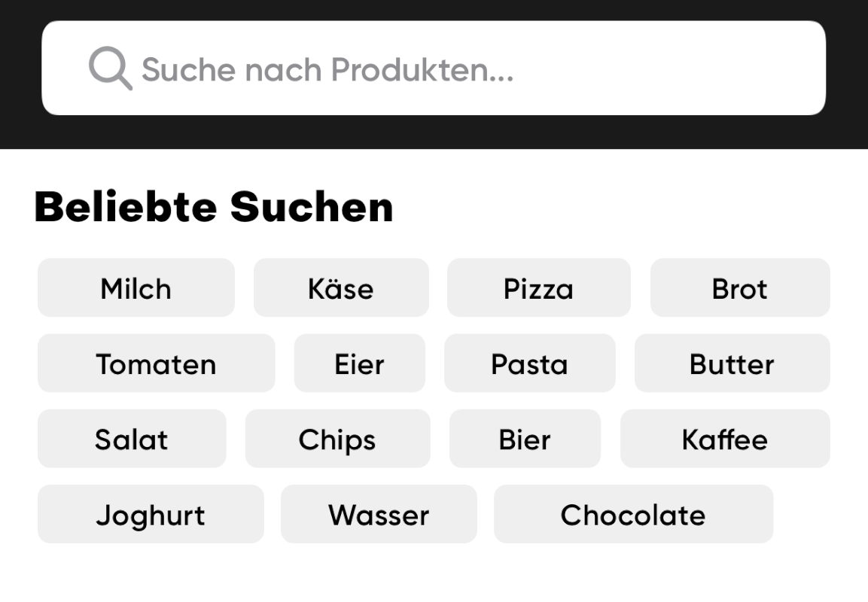Click the Tomaten chip
Image resolution: width=868 pixels, height=602 pixels.
point(156,363)
